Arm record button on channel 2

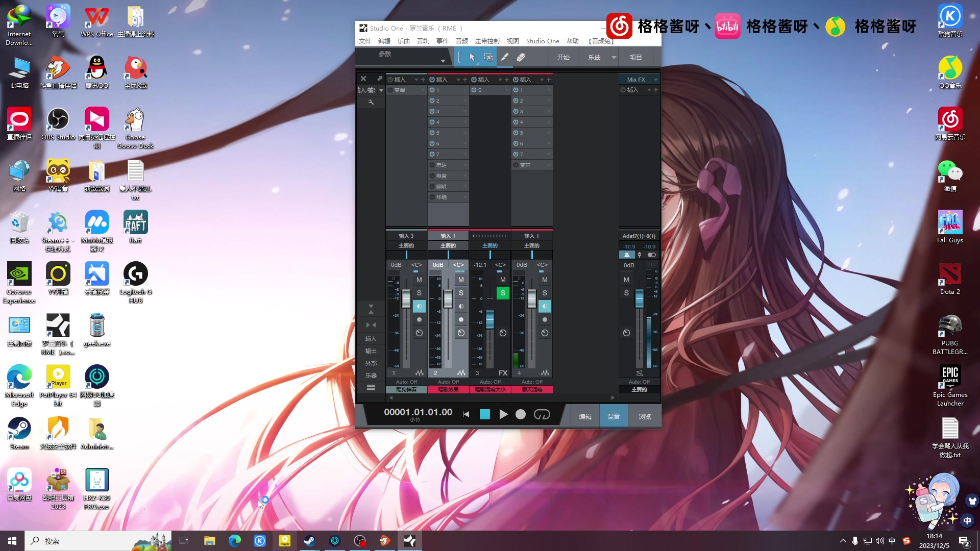click(461, 320)
